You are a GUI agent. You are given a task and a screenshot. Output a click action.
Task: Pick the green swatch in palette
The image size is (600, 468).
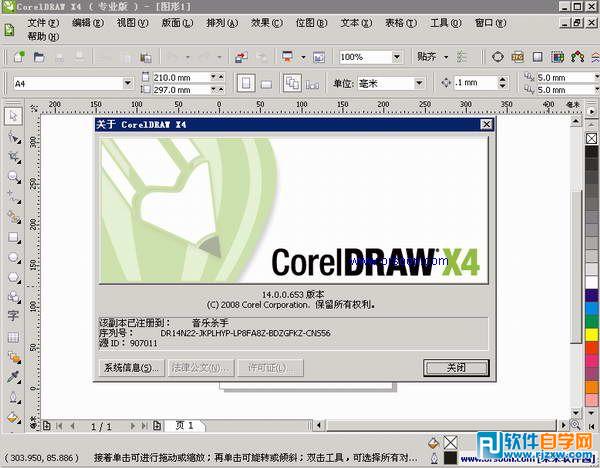click(592, 321)
